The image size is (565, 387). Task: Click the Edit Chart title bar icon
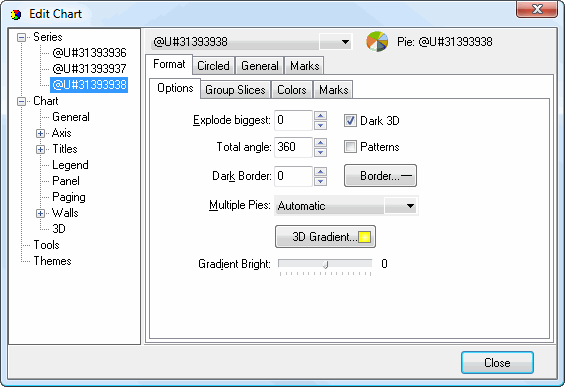(x=16, y=14)
